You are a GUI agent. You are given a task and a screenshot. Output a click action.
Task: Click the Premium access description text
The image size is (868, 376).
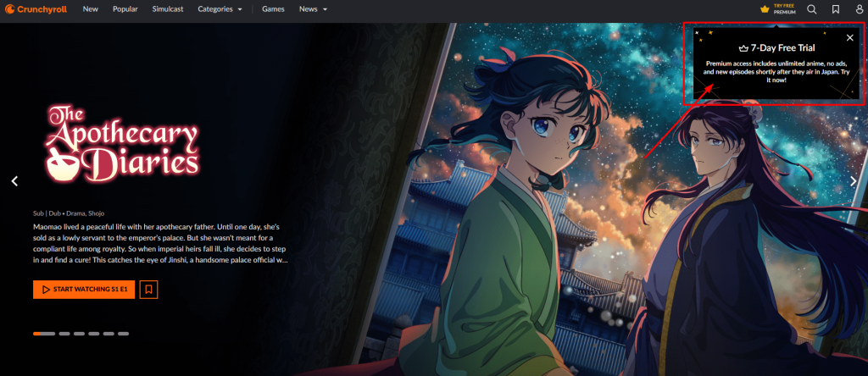[x=776, y=72]
